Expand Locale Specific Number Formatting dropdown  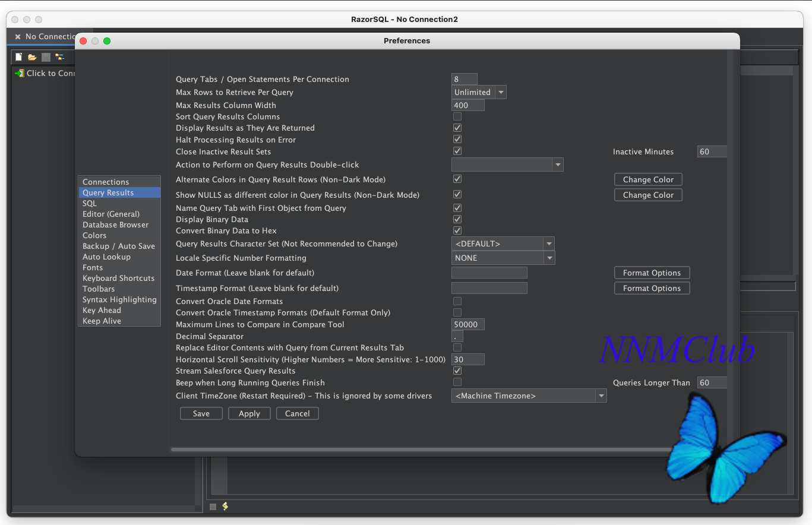click(503, 258)
